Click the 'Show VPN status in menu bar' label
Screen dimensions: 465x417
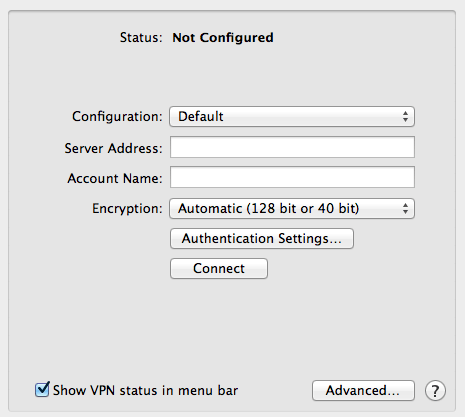(x=145, y=390)
